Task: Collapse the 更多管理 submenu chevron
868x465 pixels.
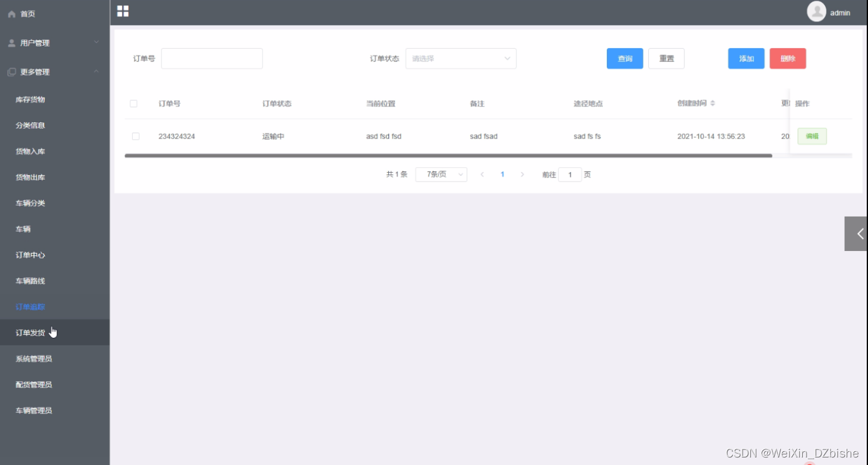Action: coord(96,72)
